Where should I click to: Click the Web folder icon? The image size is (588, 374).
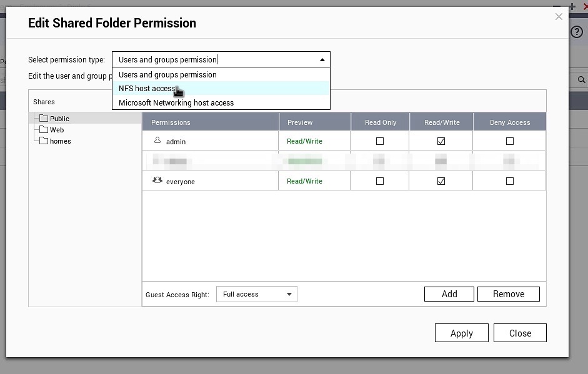coord(44,130)
